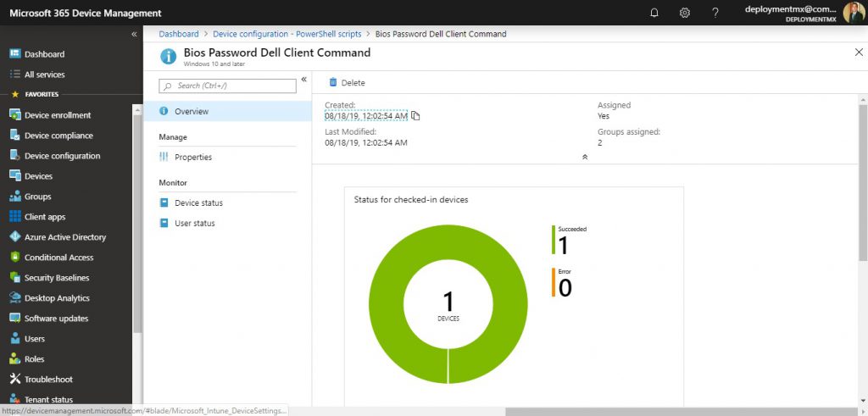
Task: Click the notifications bell icon
Action: pyautogui.click(x=654, y=13)
